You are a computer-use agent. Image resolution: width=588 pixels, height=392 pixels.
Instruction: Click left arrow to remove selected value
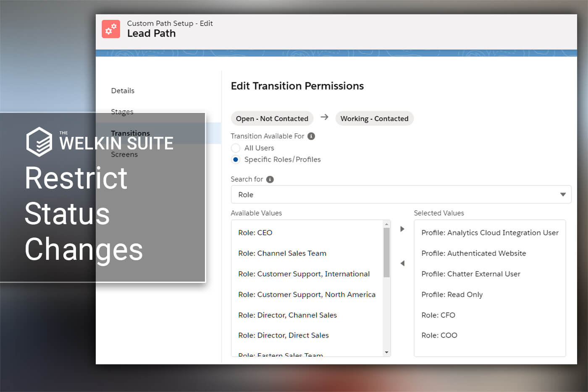(x=402, y=264)
